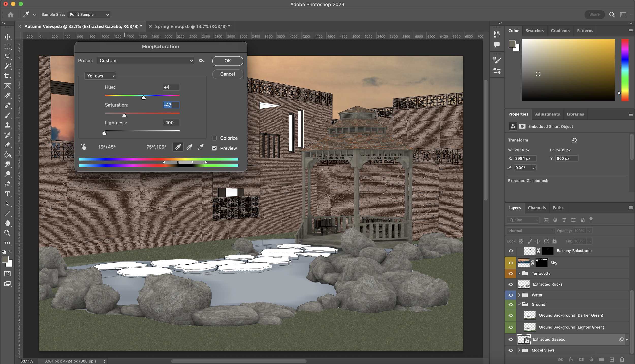Click the Hue/Saturation preset gear icon
Viewport: 635px width, 364px height.
click(x=201, y=61)
